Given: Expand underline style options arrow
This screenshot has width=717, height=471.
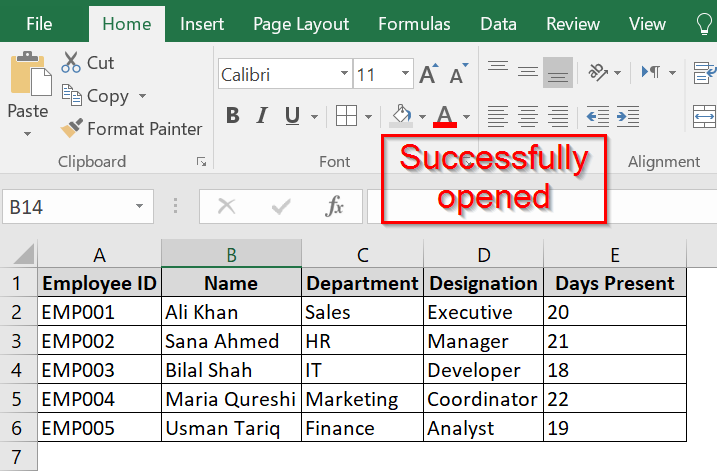Looking at the screenshot, I should tap(314, 117).
